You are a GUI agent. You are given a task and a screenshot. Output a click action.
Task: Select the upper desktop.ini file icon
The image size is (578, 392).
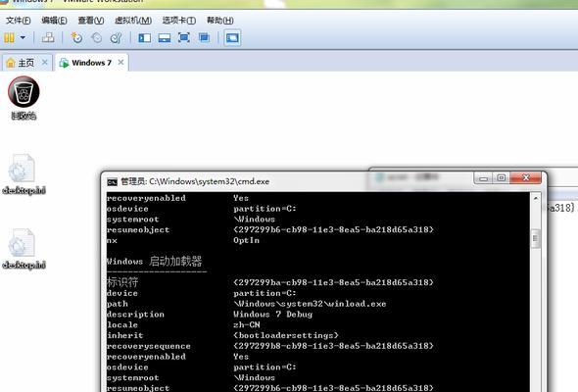point(24,173)
